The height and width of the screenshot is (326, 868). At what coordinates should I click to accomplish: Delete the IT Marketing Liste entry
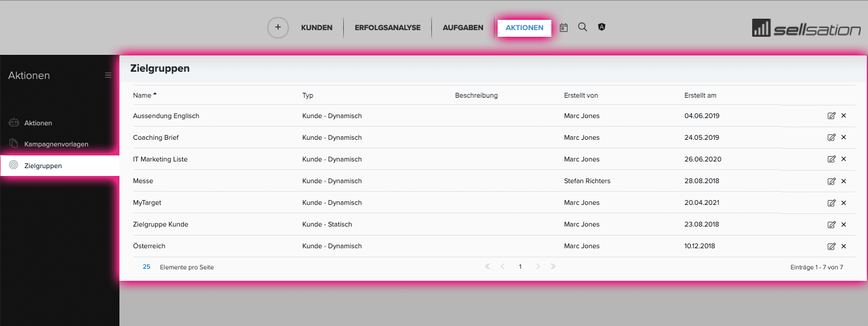tap(844, 159)
